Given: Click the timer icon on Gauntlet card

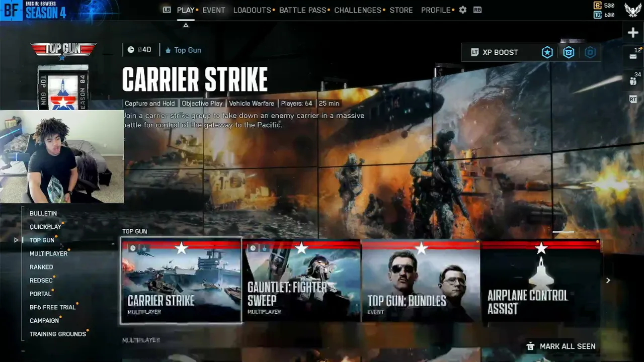Looking at the screenshot, I should pos(253,248).
